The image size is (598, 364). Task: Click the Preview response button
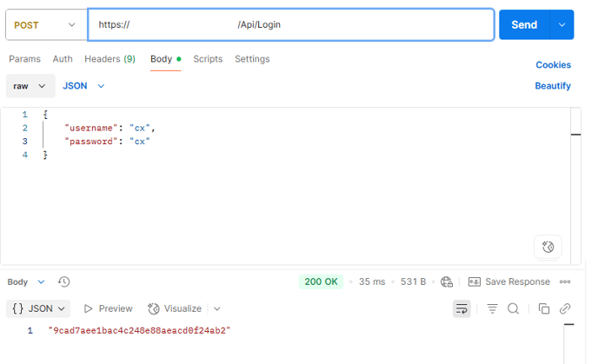click(108, 308)
